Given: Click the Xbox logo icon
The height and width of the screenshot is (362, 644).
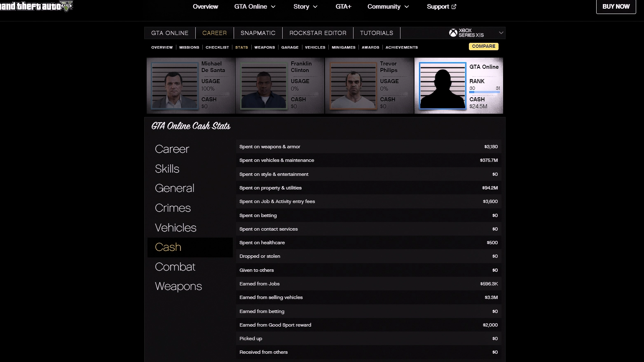Looking at the screenshot, I should tap(453, 33).
